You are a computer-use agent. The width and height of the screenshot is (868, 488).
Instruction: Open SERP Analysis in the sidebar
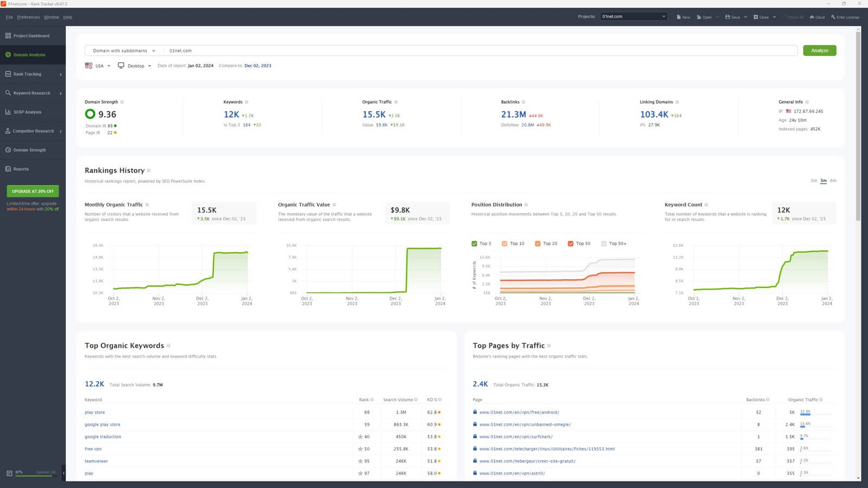point(33,112)
